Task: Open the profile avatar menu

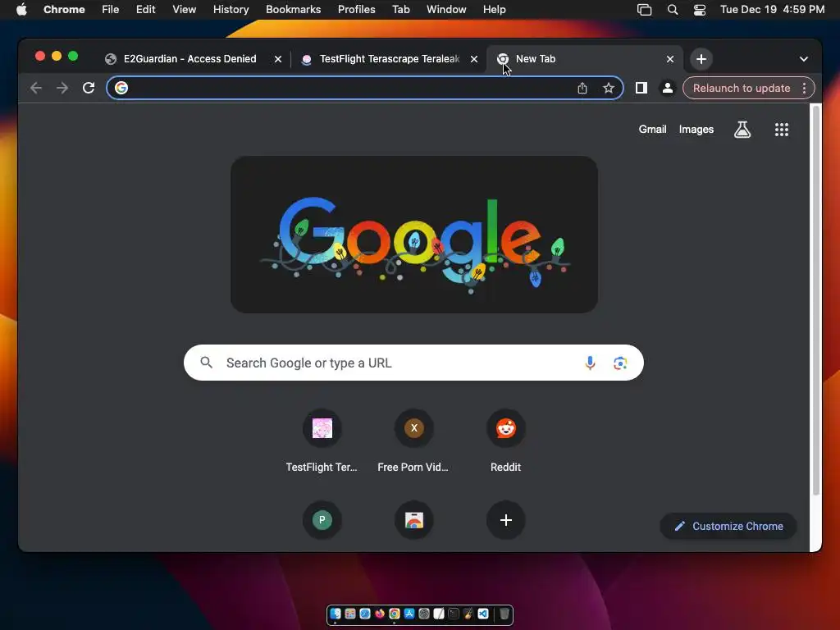Action: (668, 88)
